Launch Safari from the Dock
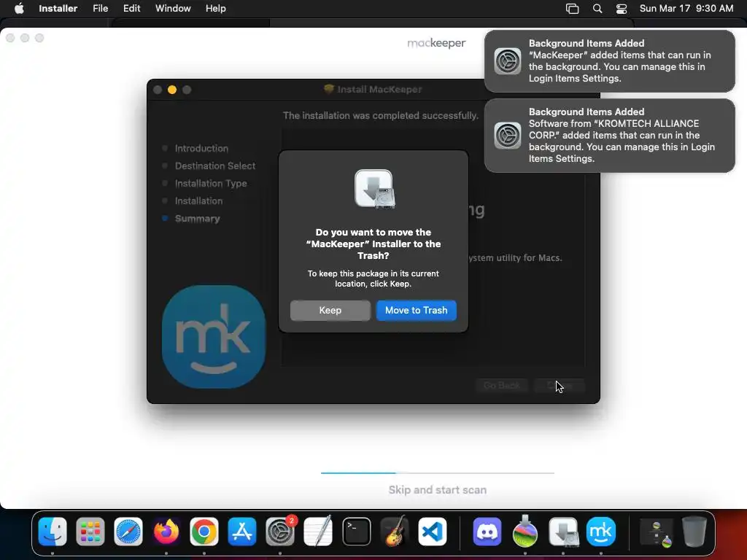This screenshot has height=560, width=747. pos(128,532)
